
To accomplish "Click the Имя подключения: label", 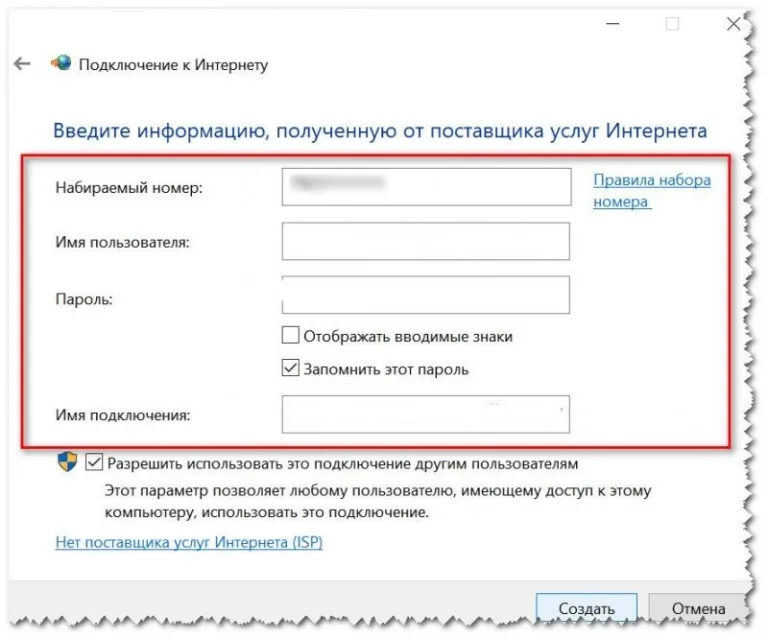I will (x=123, y=415).
